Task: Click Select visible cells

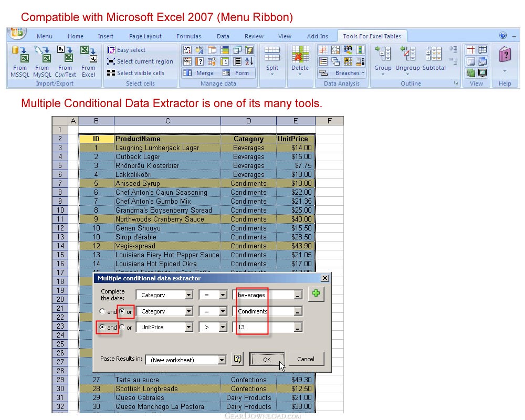Action: [135, 73]
